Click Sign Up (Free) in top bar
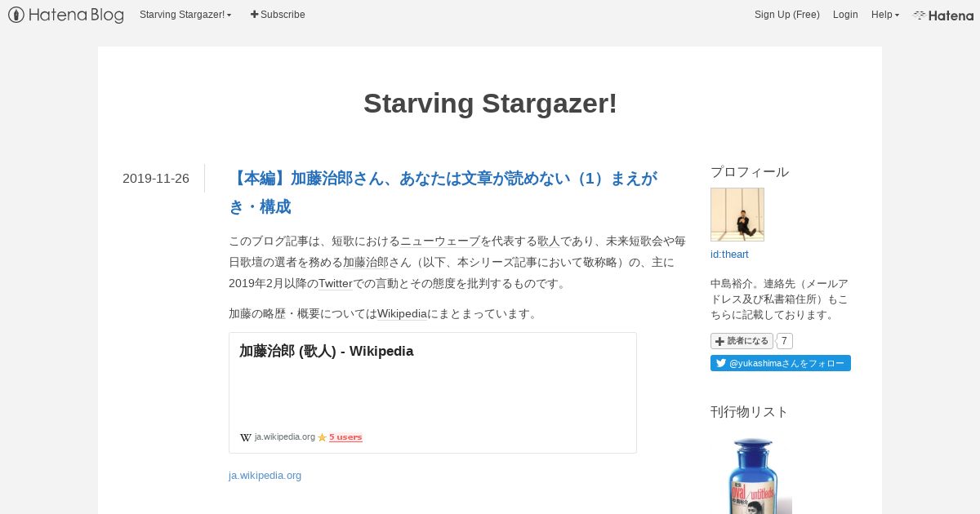This screenshot has width=980, height=514. [x=787, y=15]
